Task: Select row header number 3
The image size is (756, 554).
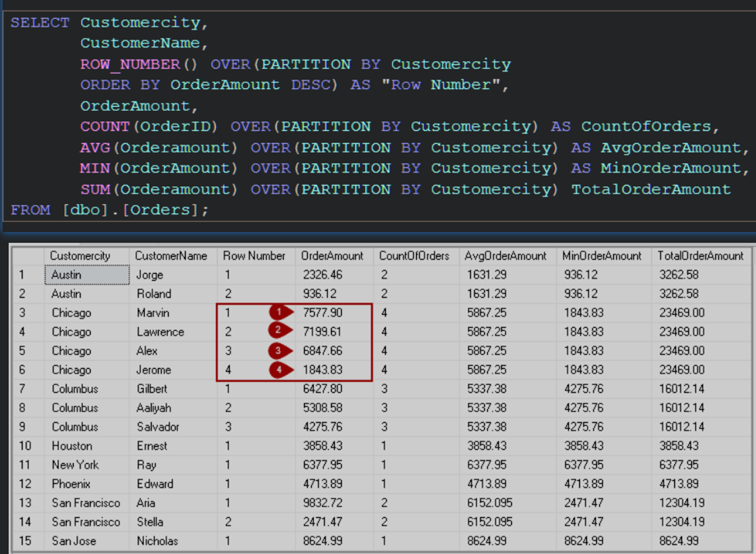Action: click(x=28, y=313)
